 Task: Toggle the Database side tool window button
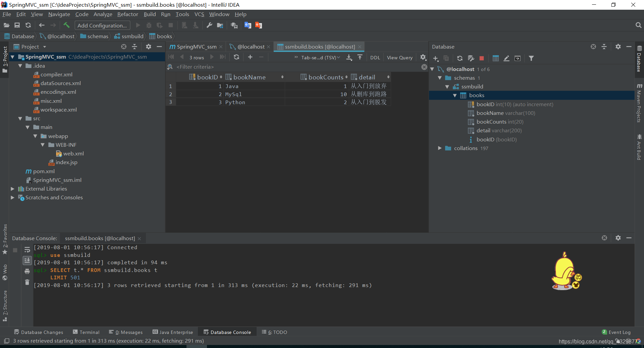[639, 59]
